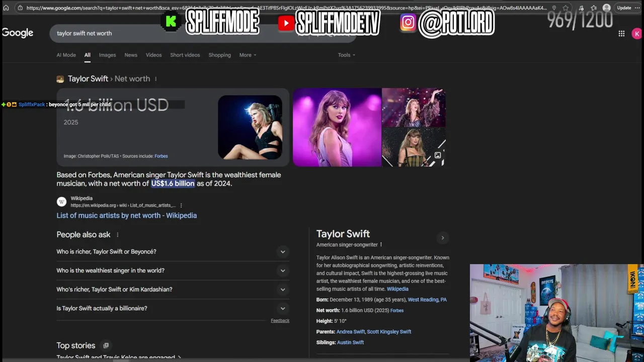Screen dimensions: 644x362
Task: Click the highlighted US$1.6 billion text
Action: coord(173,184)
